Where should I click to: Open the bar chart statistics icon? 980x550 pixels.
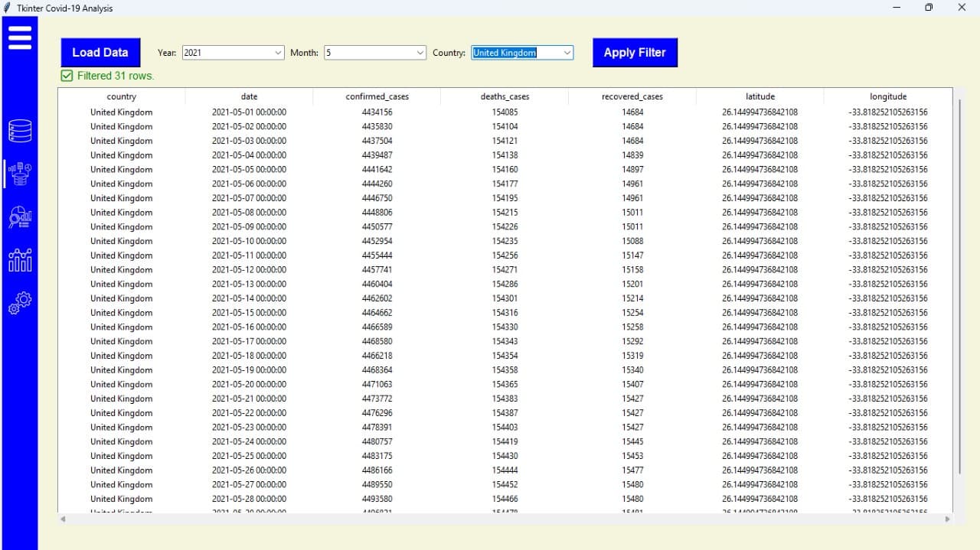(x=19, y=260)
